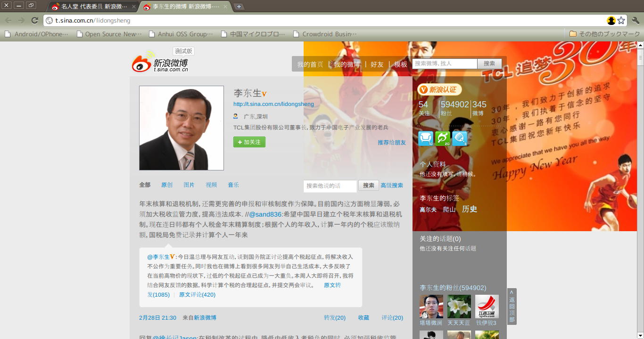
Task: Click the fan badge icon marked 3
Action: point(460,138)
